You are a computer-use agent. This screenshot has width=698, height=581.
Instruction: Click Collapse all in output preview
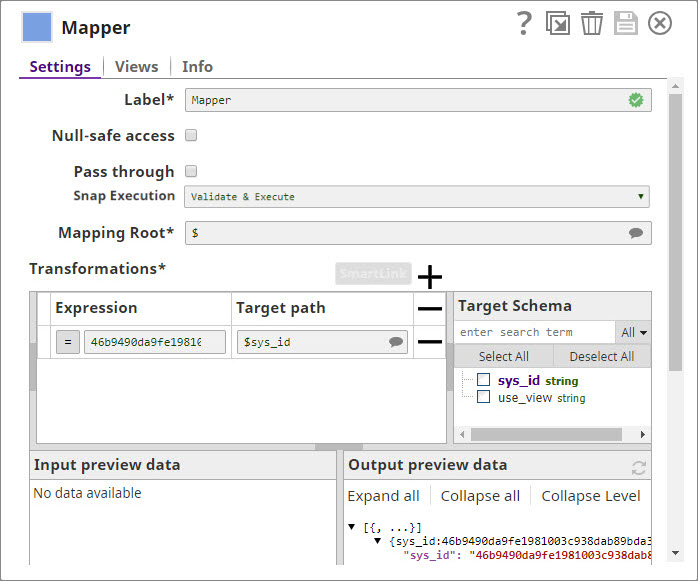(x=480, y=496)
